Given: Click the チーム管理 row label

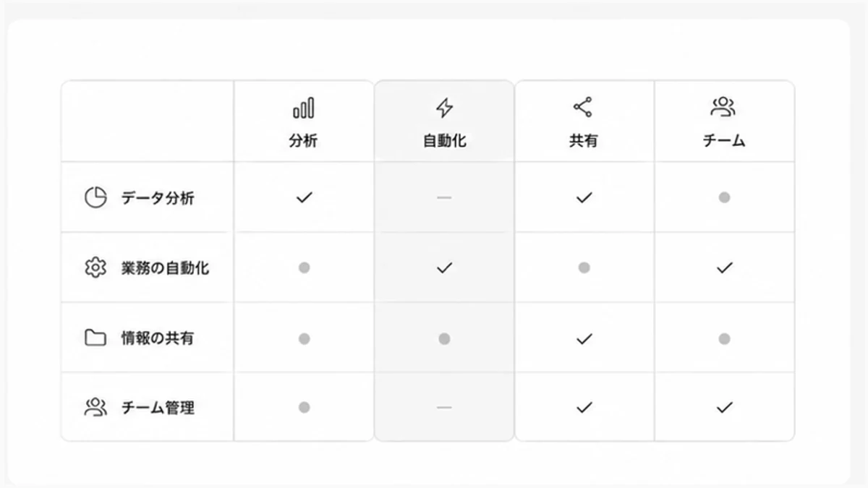Looking at the screenshot, I should (x=158, y=408).
